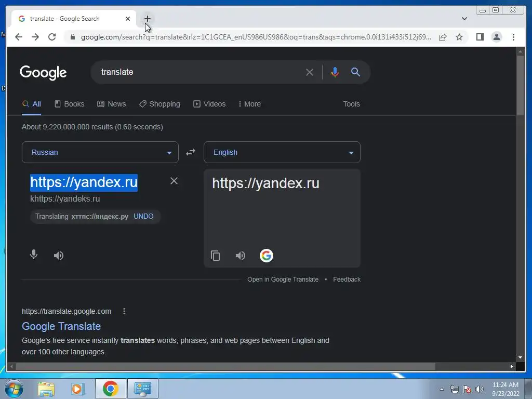
Task: Start a voice search with the microphone
Action: [335, 72]
